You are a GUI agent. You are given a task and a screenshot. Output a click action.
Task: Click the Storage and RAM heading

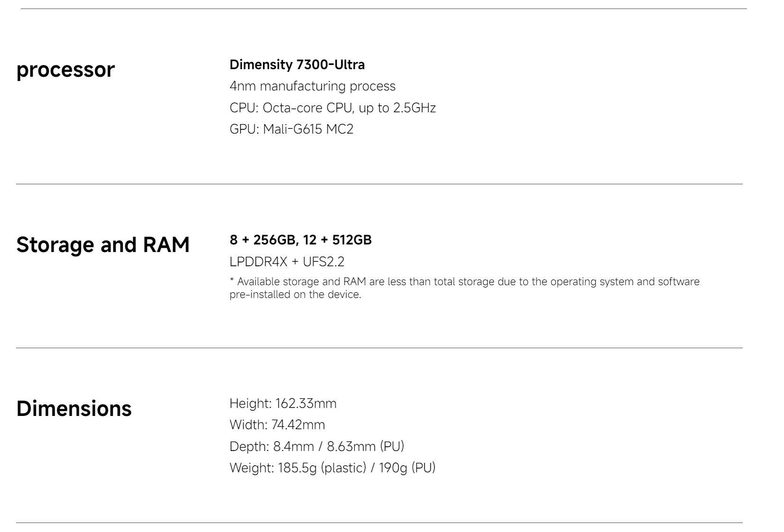103,245
